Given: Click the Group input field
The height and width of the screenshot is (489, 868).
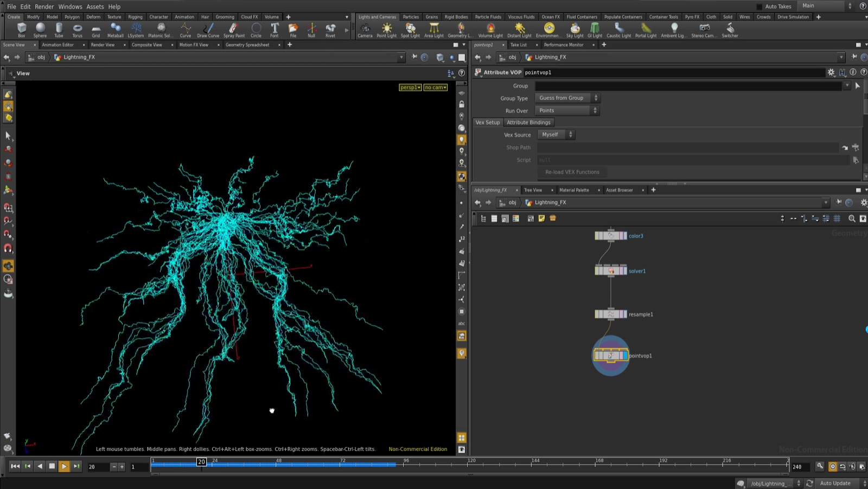Looking at the screenshot, I should tap(689, 86).
